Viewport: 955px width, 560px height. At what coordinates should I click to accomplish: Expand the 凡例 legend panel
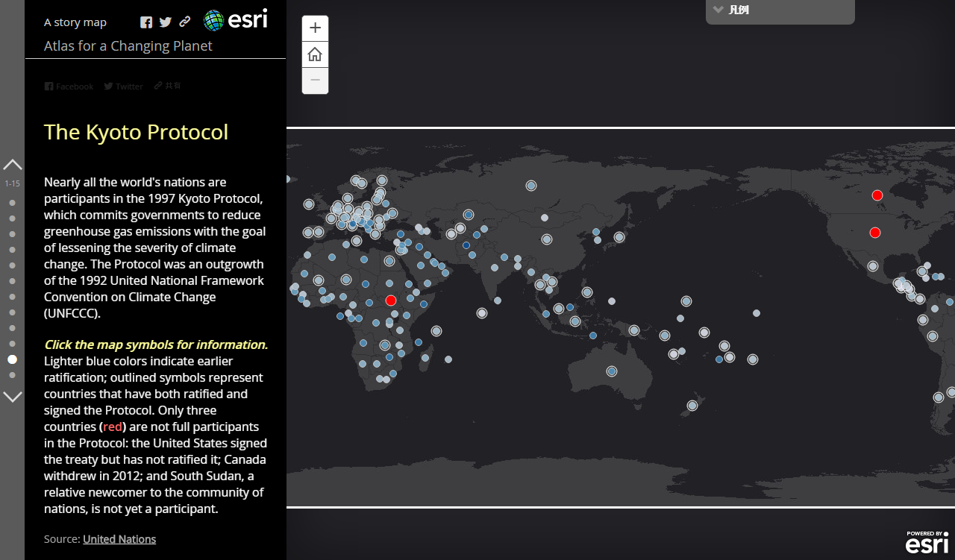point(780,10)
